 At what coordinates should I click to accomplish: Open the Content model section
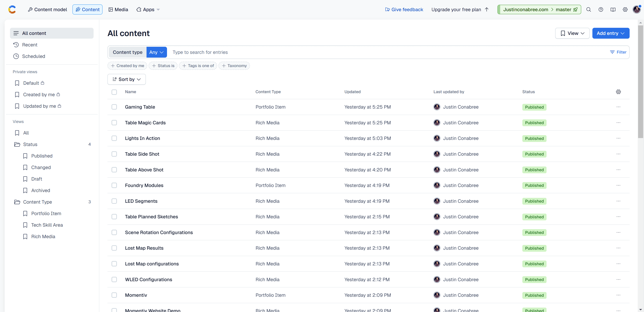point(48,9)
